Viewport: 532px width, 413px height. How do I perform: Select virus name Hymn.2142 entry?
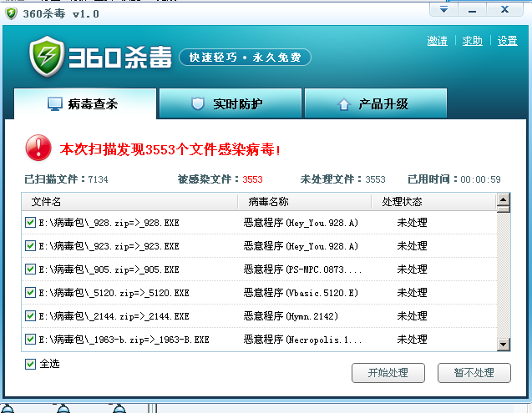(291, 316)
